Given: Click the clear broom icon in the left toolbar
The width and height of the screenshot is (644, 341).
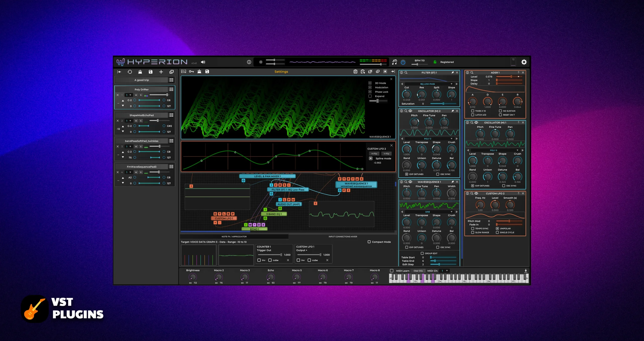Looking at the screenshot, I should tap(140, 72).
